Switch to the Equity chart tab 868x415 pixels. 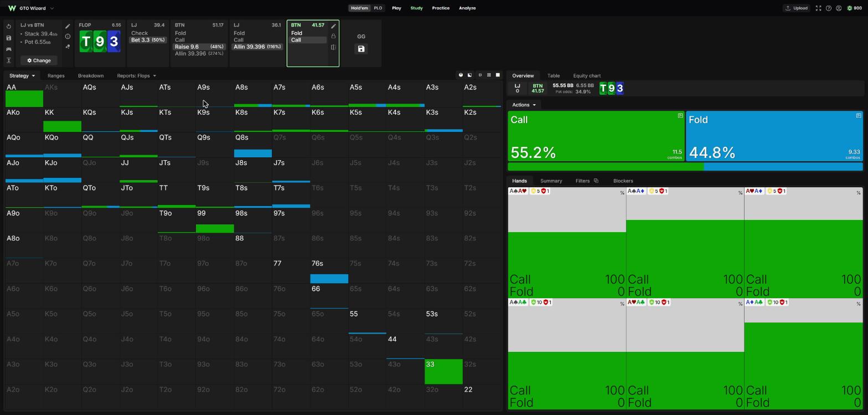pos(587,76)
